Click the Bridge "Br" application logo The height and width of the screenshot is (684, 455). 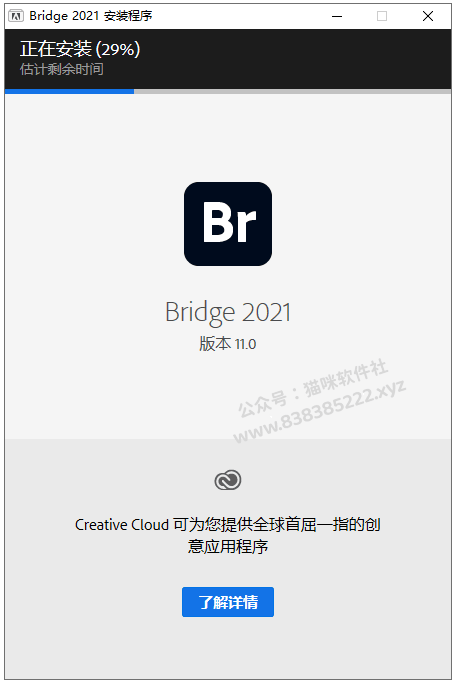coord(228,224)
